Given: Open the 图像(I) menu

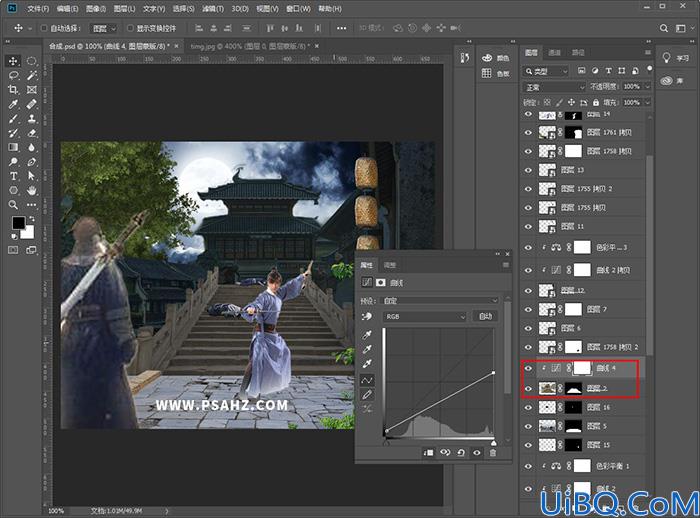Looking at the screenshot, I should click(x=96, y=8).
